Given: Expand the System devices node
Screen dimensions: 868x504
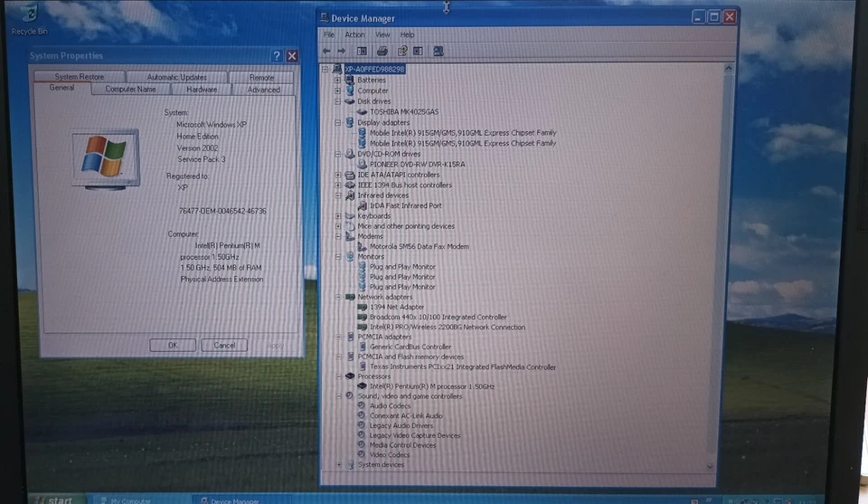Looking at the screenshot, I should click(339, 465).
